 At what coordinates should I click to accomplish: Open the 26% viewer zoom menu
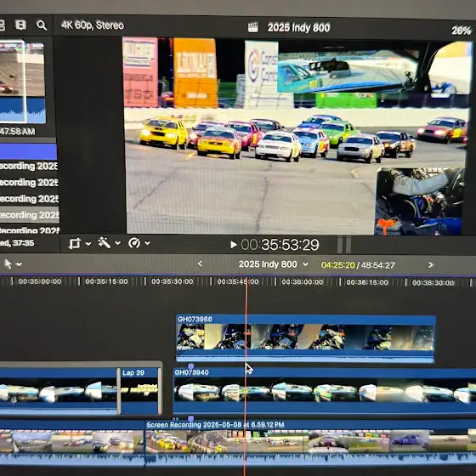tap(462, 31)
